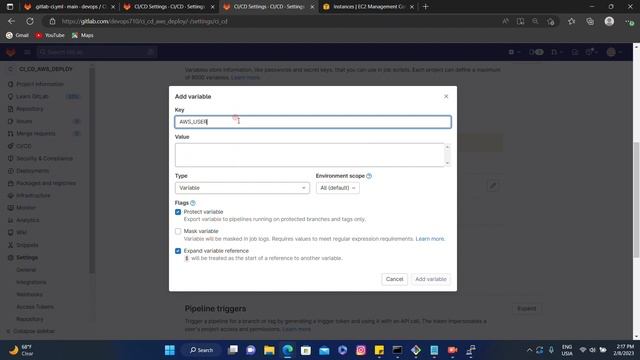The height and width of the screenshot is (360, 640).
Task: Click the GitLab search field
Action: pyautogui.click(x=97, y=52)
